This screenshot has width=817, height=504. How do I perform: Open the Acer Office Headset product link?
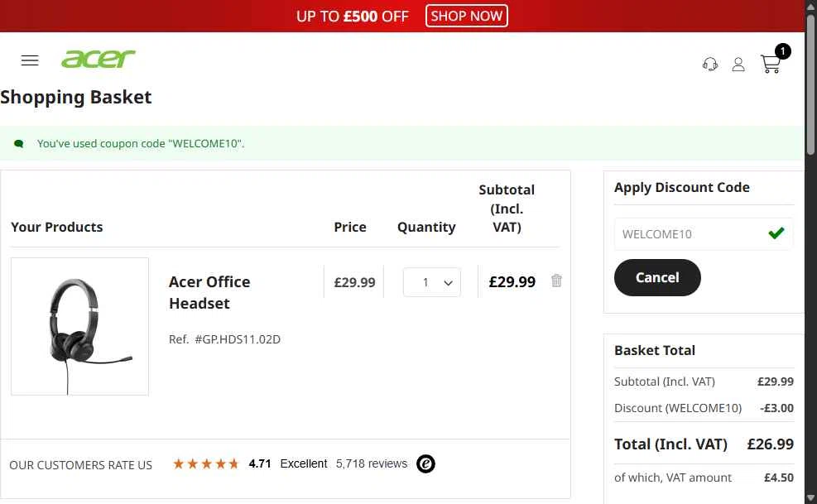209,292
